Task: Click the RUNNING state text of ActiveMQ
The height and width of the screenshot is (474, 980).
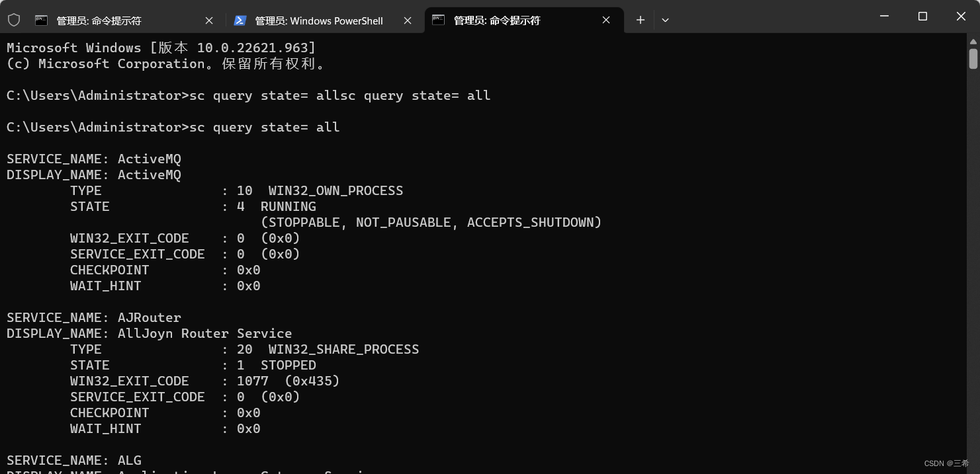Action: [x=288, y=206]
